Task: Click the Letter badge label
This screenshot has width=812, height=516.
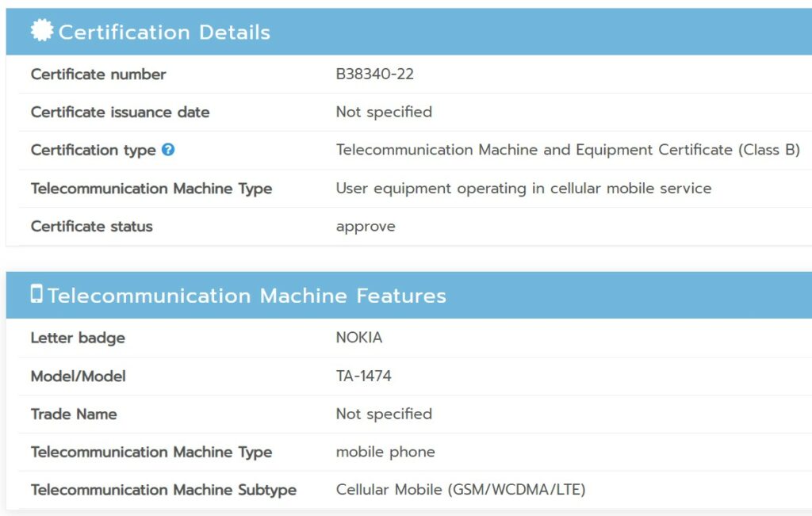Action: tap(78, 338)
